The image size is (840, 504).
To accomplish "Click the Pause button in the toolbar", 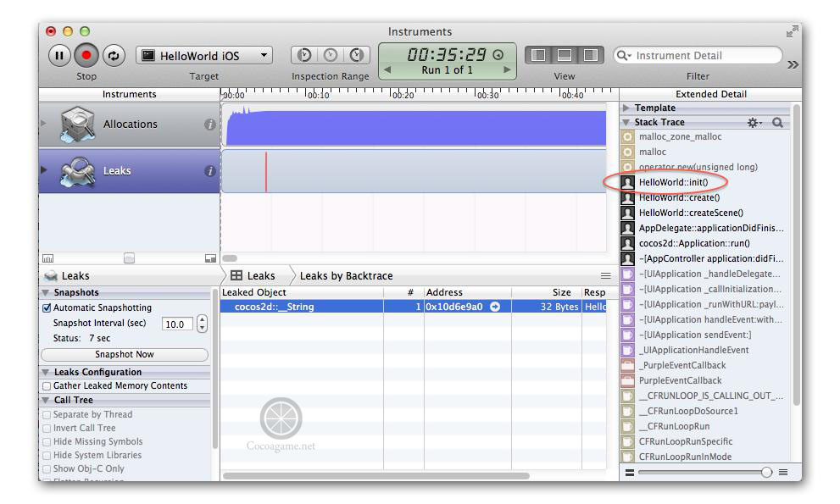I will [x=58, y=56].
